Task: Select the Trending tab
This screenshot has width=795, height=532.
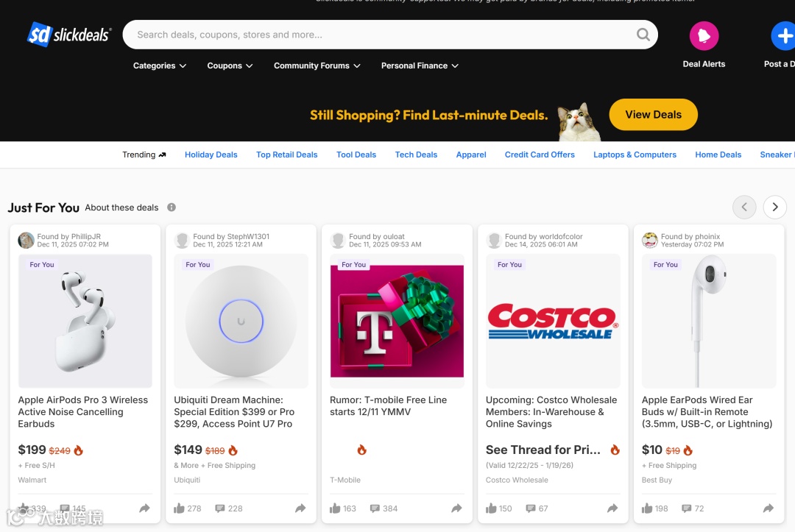Action: point(144,155)
